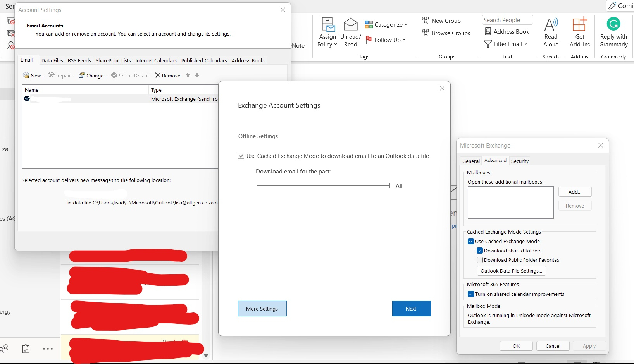Click the Search People input field
The image size is (634, 364).
pyautogui.click(x=508, y=20)
